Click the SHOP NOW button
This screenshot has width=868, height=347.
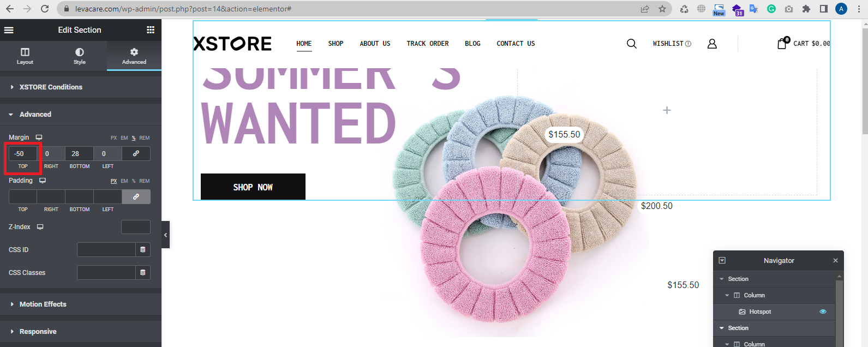click(253, 187)
